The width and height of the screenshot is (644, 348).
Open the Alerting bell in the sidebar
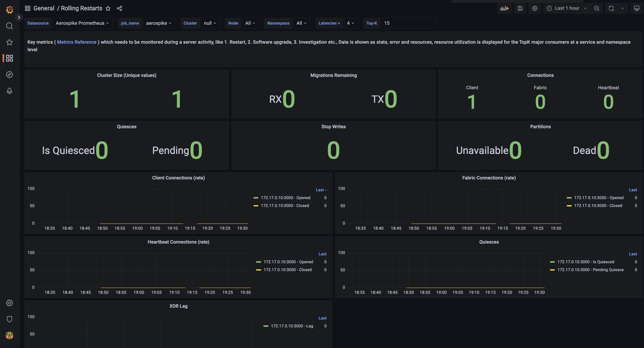[10, 91]
